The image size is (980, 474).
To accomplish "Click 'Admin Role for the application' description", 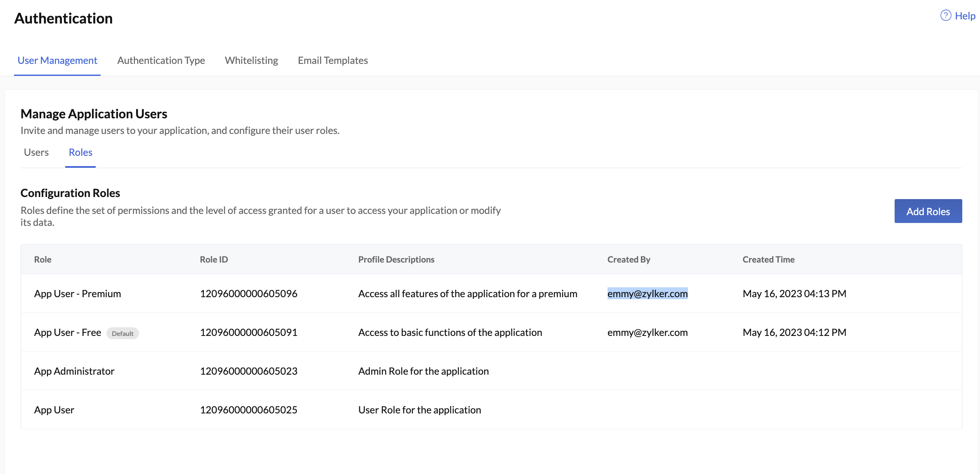I will point(424,371).
